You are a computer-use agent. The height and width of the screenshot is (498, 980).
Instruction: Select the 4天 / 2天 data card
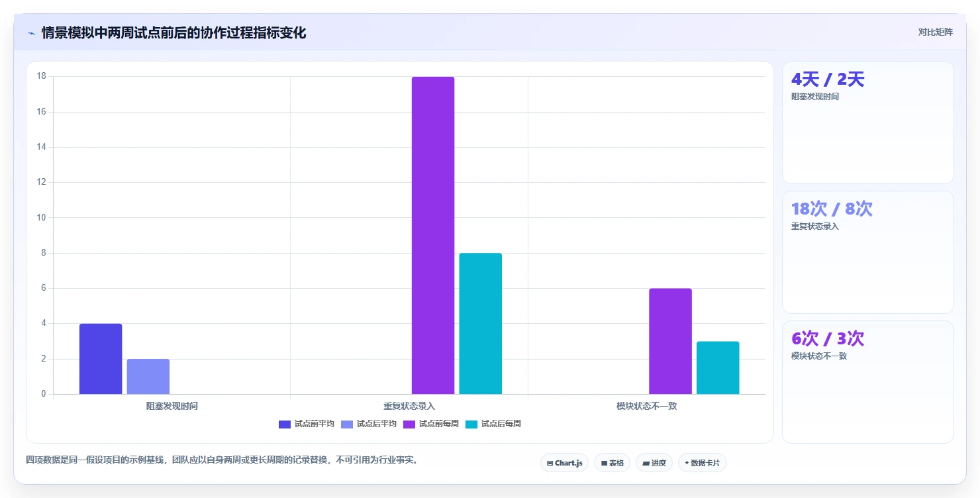tap(868, 123)
